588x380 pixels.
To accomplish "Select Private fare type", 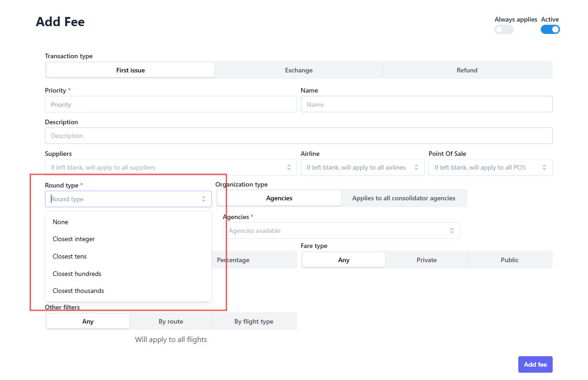I will [427, 260].
